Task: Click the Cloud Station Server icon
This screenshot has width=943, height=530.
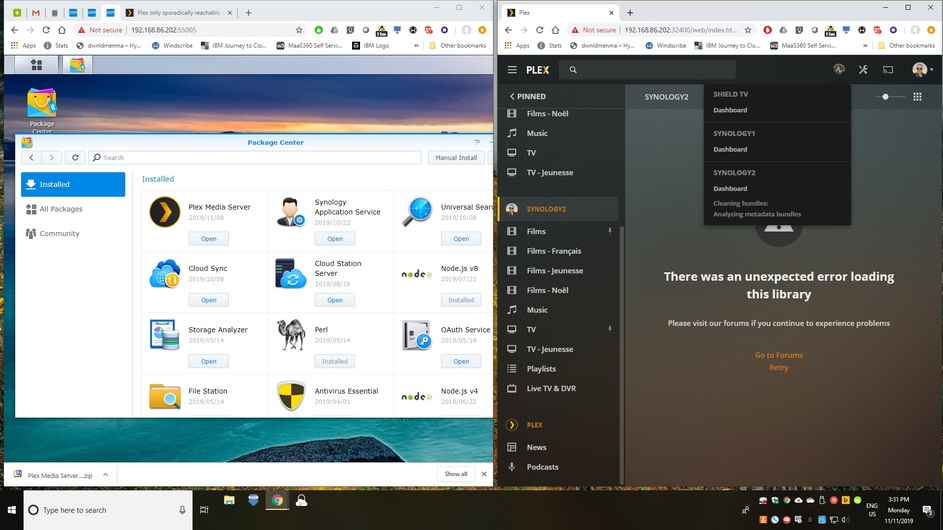Action: [290, 274]
